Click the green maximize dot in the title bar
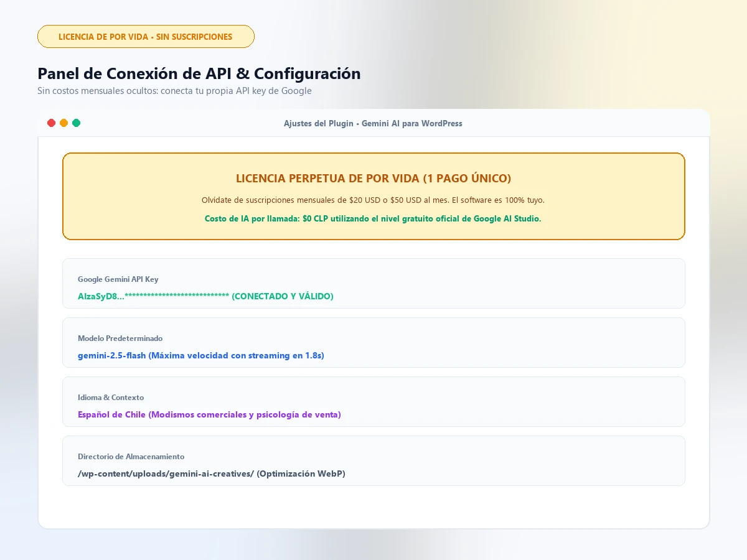This screenshot has height=560, width=747. [x=77, y=123]
